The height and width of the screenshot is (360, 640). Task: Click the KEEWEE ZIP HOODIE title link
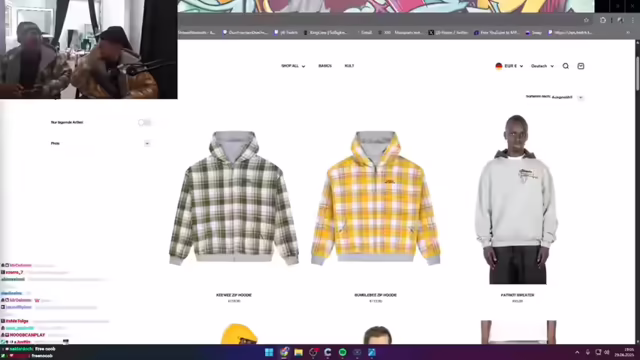(x=234, y=295)
